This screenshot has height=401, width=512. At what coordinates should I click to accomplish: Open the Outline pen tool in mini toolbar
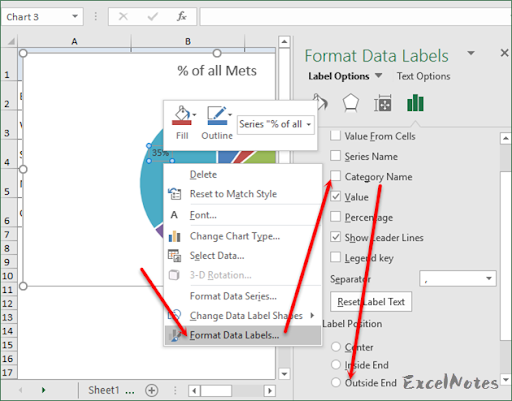[217, 116]
